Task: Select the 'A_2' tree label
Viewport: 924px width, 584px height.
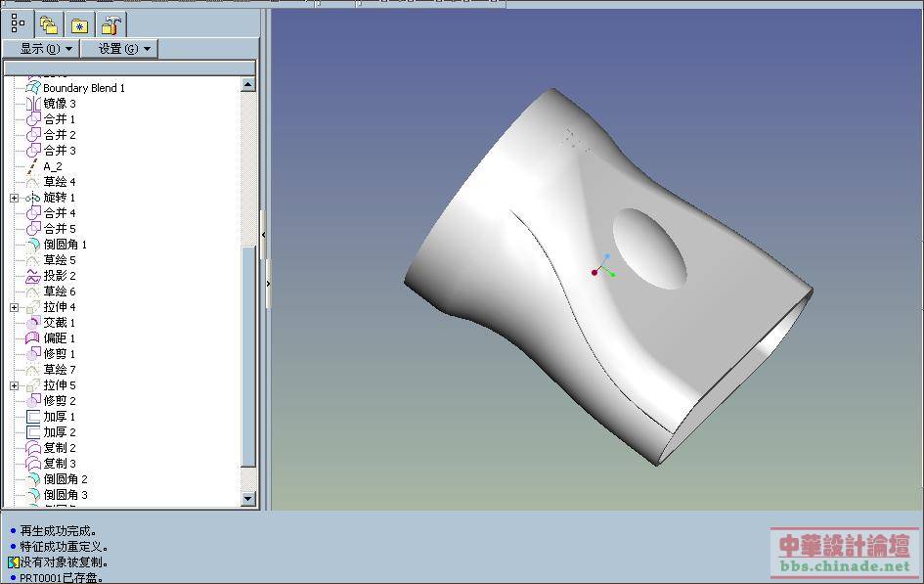Action: (53, 166)
